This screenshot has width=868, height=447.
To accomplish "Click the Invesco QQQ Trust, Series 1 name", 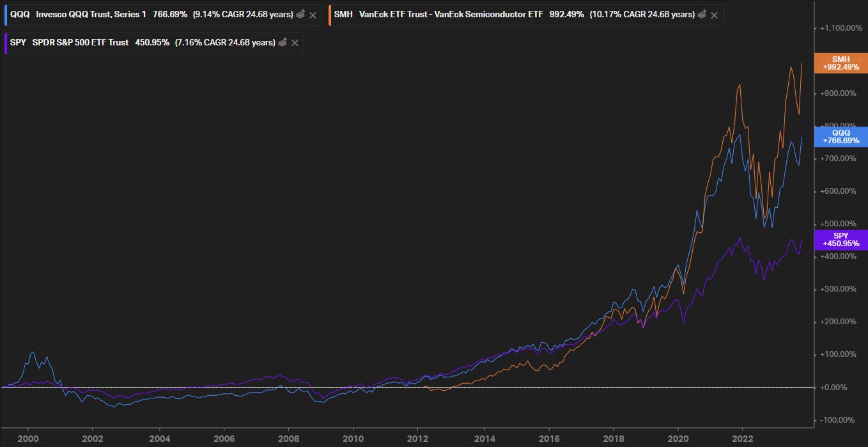I will point(91,14).
